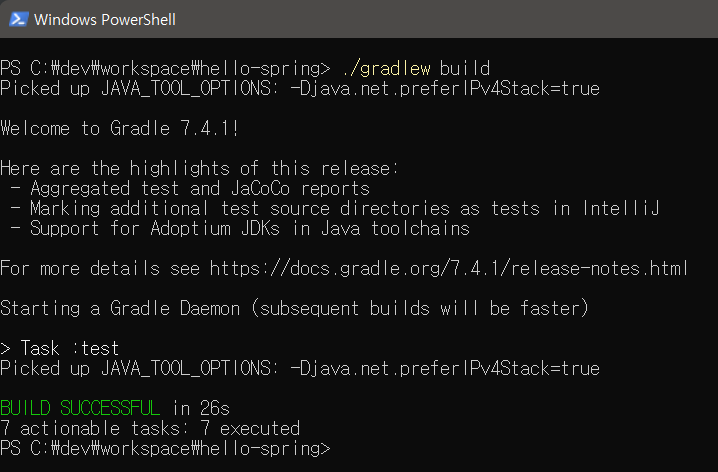The width and height of the screenshot is (718, 472).
Task: Click Here are the highlights of this release
Action: click(x=200, y=168)
